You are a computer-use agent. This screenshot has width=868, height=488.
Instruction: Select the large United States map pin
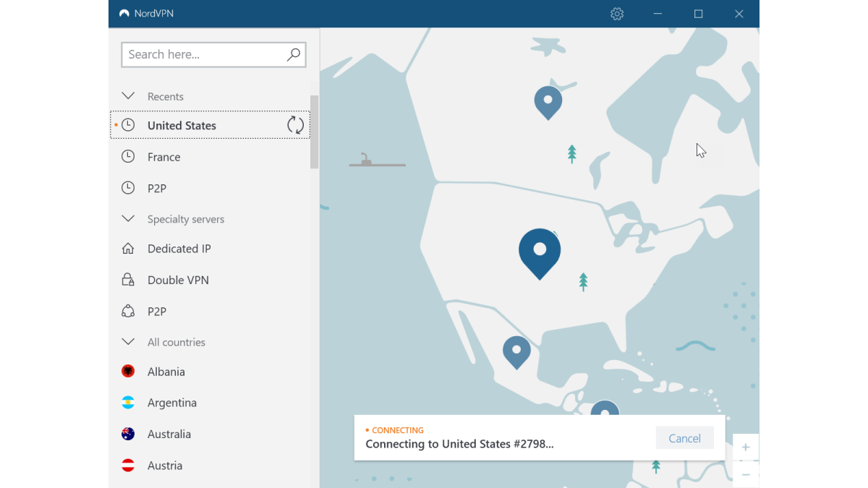(x=540, y=253)
